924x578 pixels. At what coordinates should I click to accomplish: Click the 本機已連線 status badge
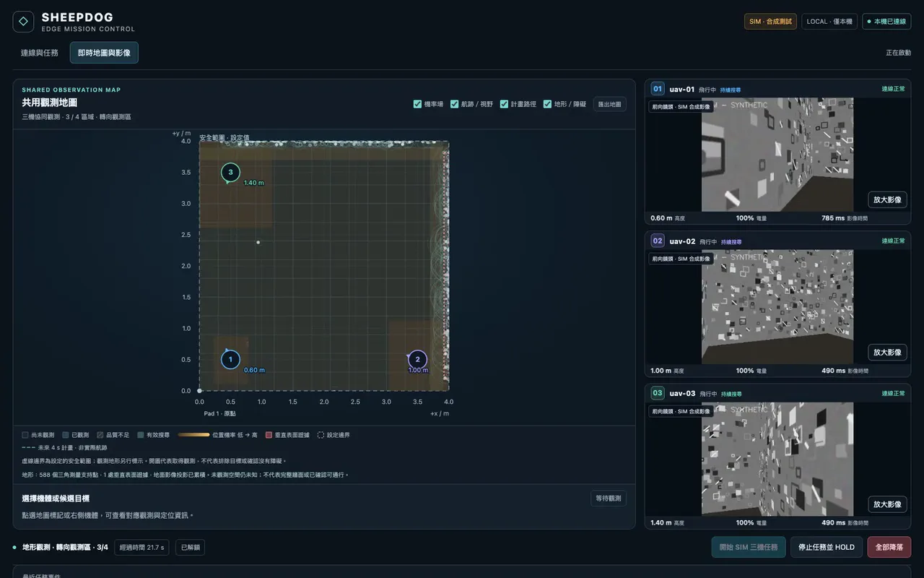(x=886, y=22)
